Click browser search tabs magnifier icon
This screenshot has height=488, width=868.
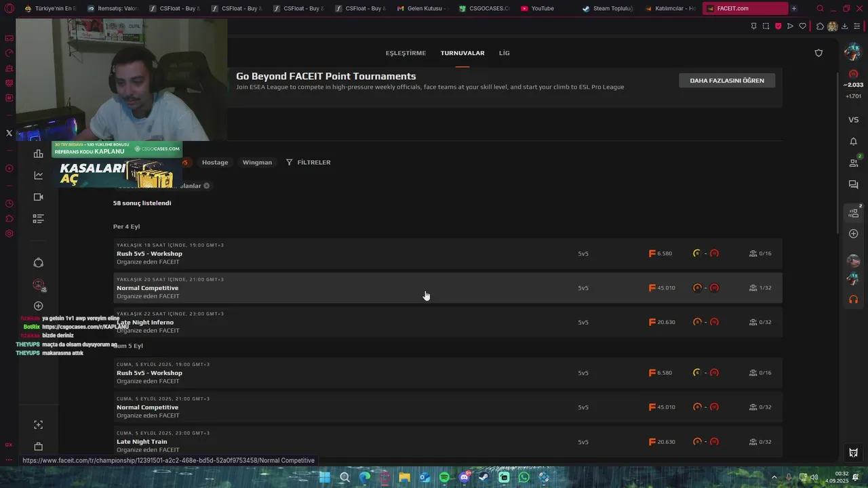(820, 9)
